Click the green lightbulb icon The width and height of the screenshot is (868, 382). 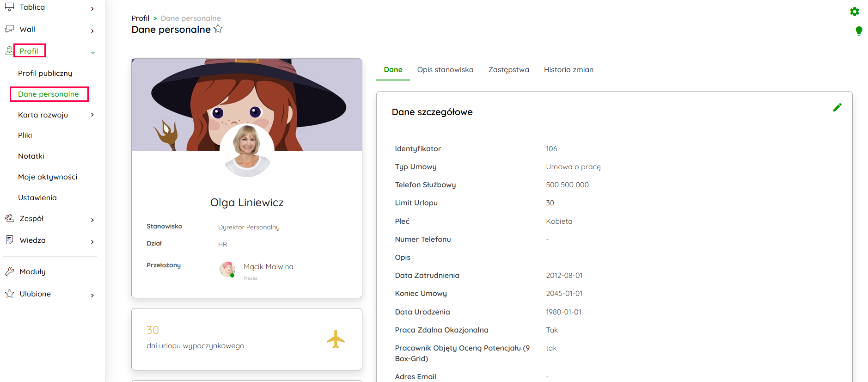pos(858,31)
